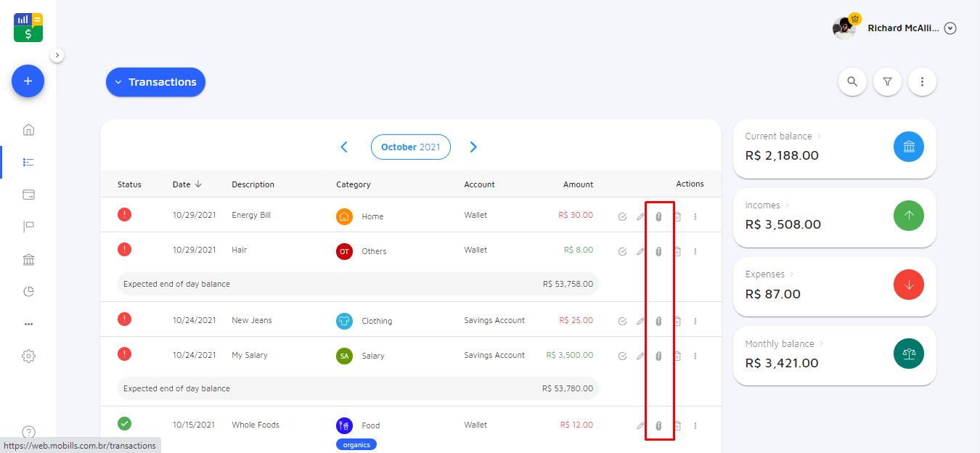Open transaction filters with the funnel icon

coord(887,81)
